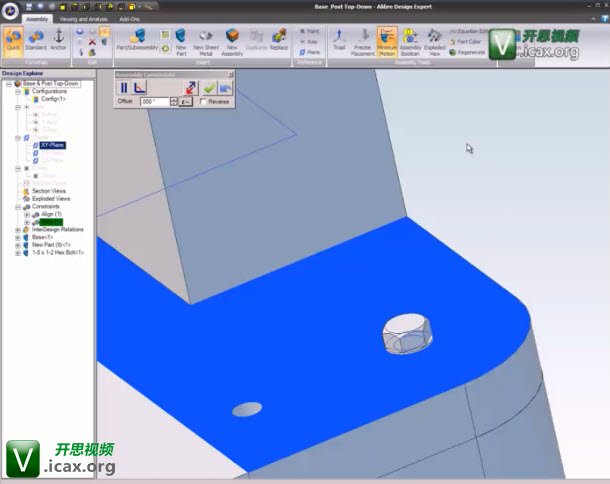Expand the InterDesign Relations node

click(x=18, y=229)
